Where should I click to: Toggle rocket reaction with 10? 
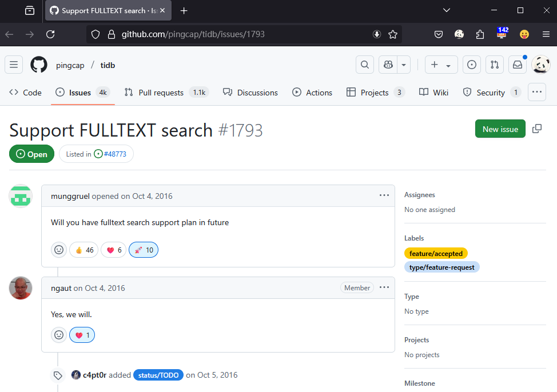point(144,250)
